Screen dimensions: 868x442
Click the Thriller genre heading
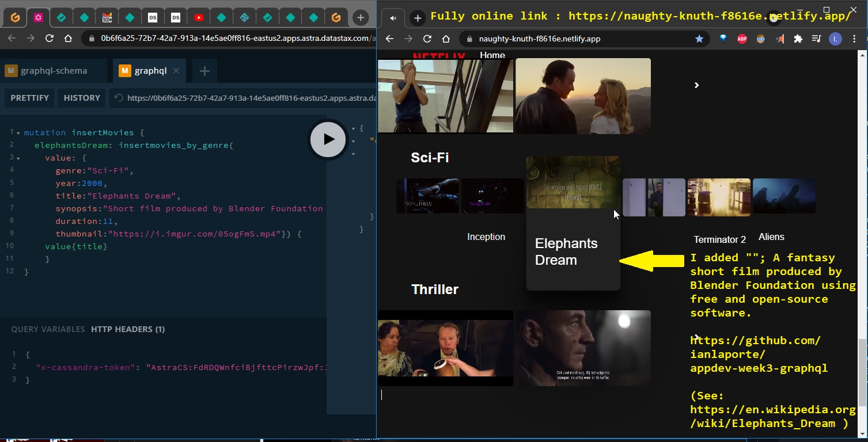[435, 289]
